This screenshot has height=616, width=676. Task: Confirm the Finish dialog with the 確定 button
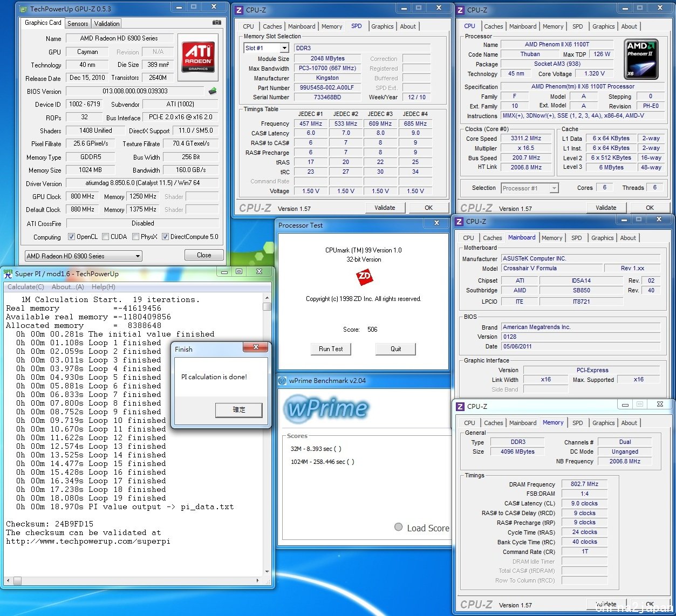pyautogui.click(x=238, y=410)
